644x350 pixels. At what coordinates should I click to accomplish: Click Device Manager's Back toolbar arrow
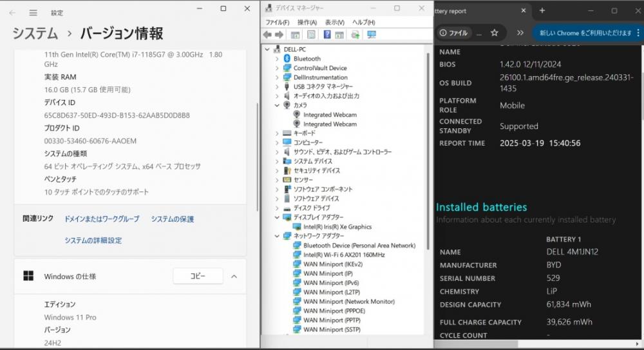267,35
